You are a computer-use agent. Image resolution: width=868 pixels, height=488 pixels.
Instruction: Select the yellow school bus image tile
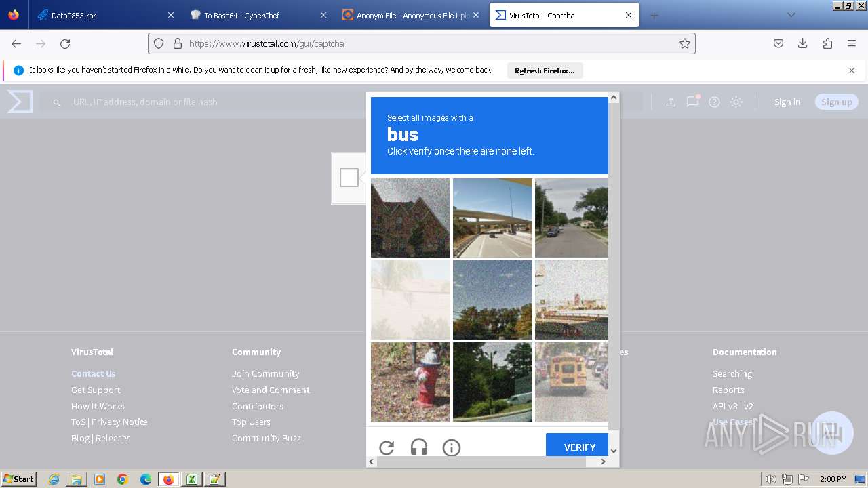click(571, 382)
